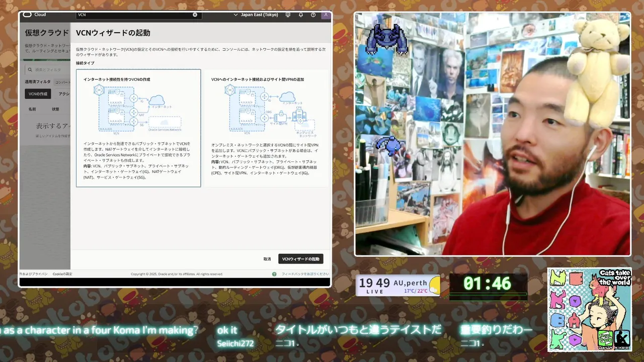Click the site-to-site VPN network diagram
This screenshot has width=644, height=362.
point(271,111)
